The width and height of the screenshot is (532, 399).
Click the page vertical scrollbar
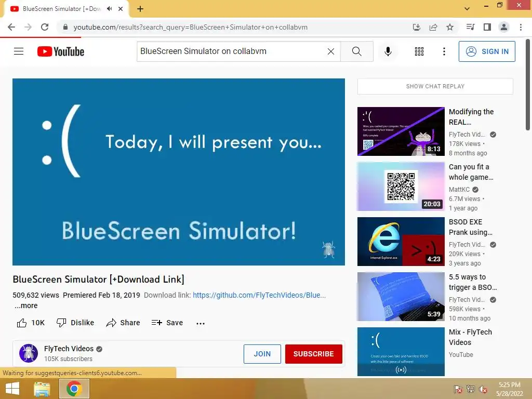click(528, 85)
